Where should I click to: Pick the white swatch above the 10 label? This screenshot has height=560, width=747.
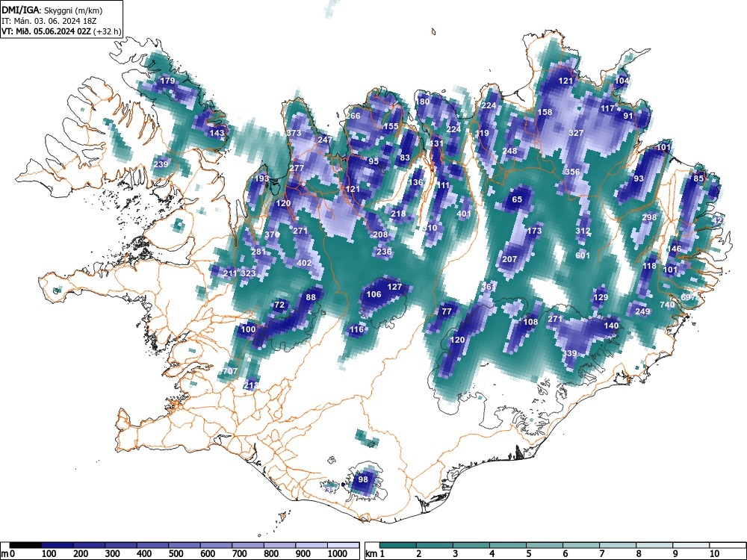(727, 545)
